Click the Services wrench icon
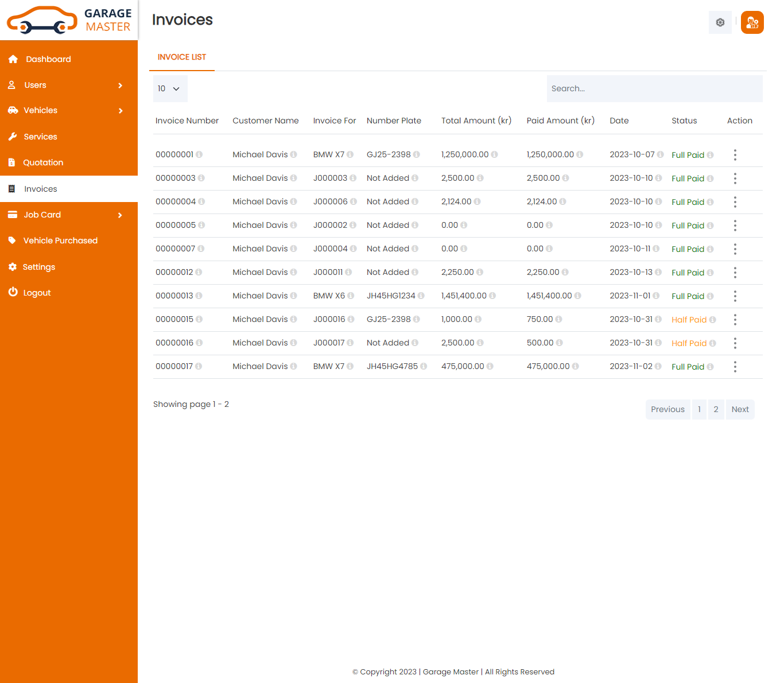Viewport: 784px width, 683px height. click(13, 137)
